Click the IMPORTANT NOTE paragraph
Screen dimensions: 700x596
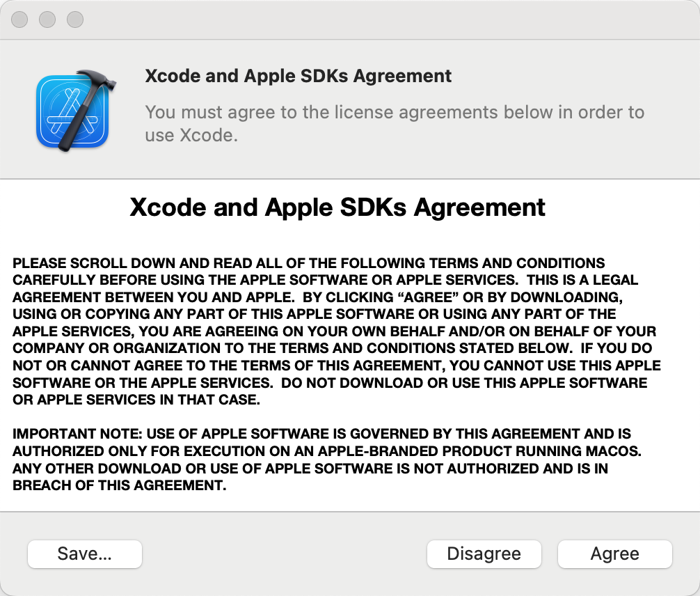pos(334,451)
